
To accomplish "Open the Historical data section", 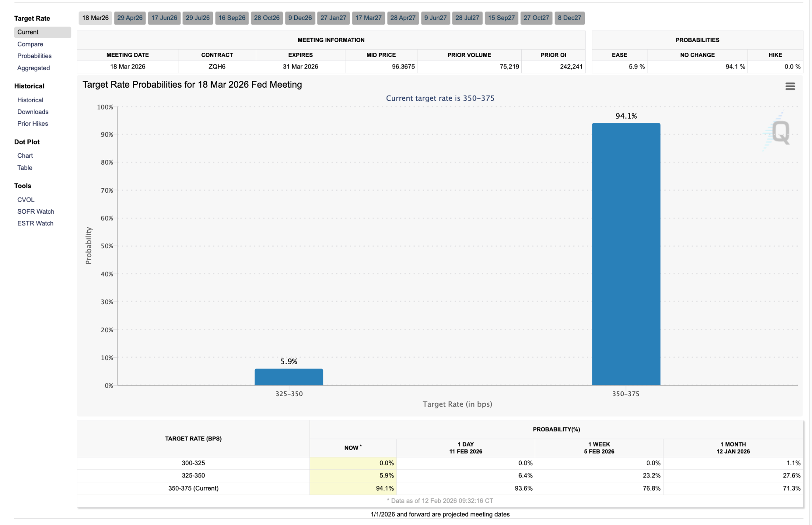I will pyautogui.click(x=30, y=100).
